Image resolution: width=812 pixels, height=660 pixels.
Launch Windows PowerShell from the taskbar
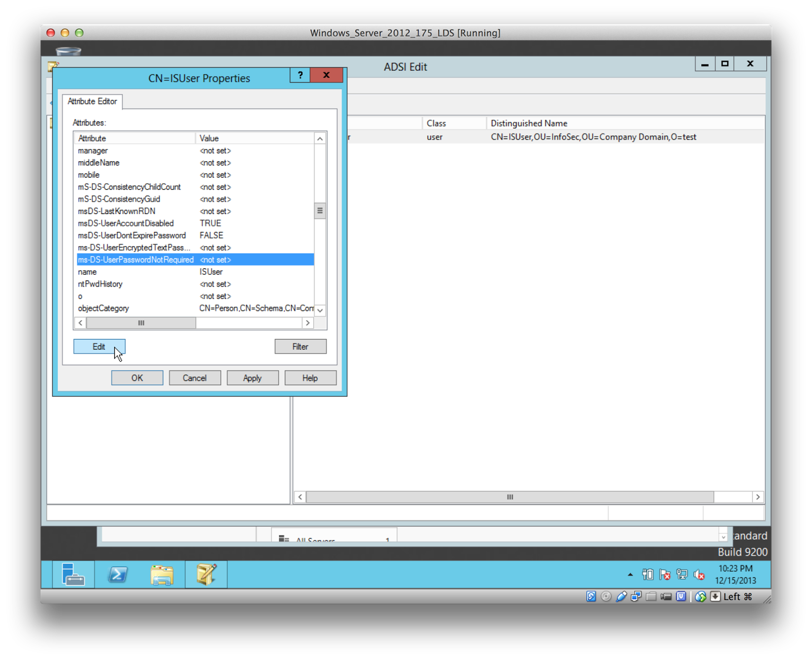tap(118, 574)
